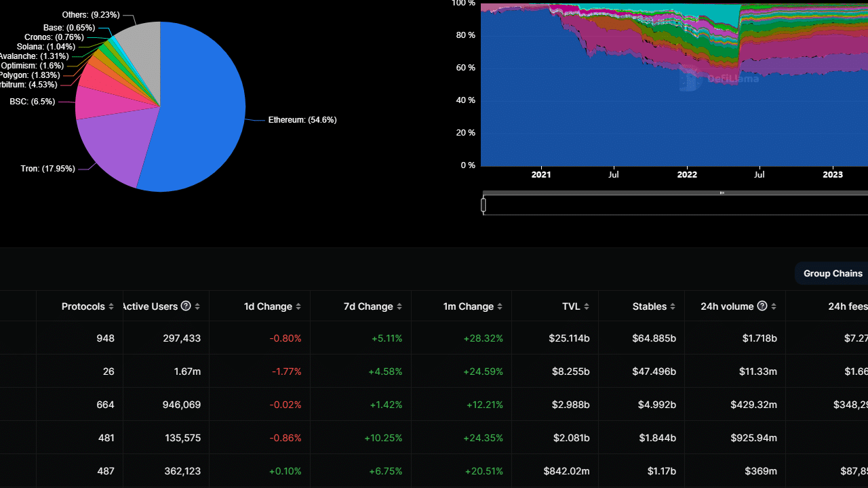
Task: Select the 664 protocols cell
Action: [106, 405]
